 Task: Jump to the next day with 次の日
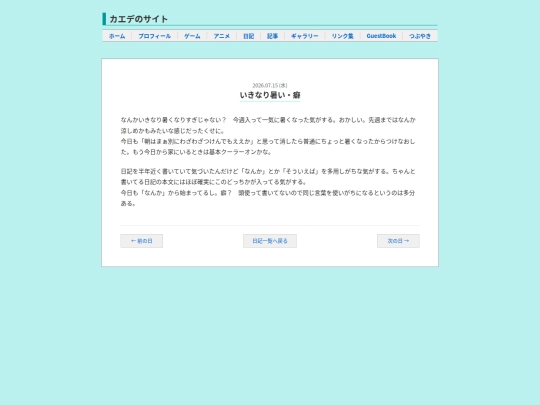[x=398, y=241]
